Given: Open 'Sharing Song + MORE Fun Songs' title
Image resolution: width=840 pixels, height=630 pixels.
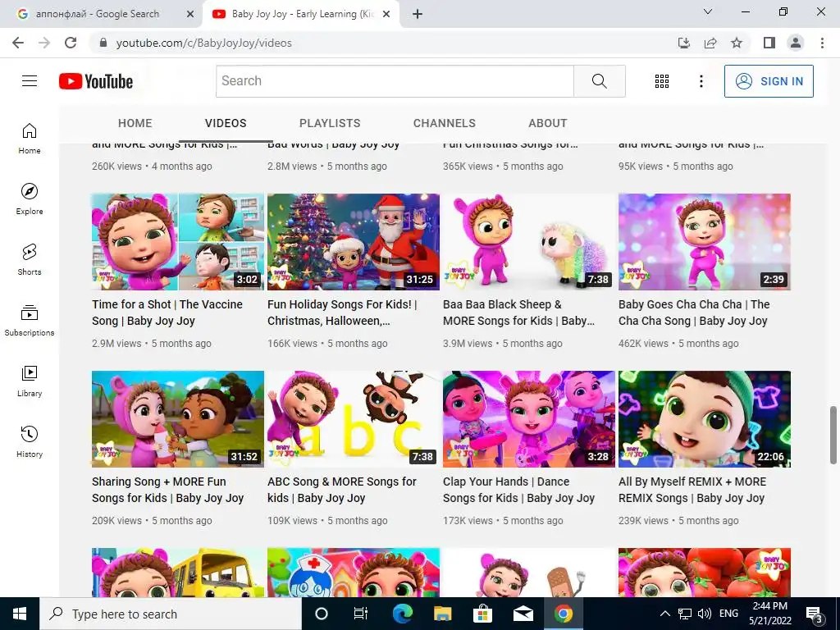Looking at the screenshot, I should (167, 490).
